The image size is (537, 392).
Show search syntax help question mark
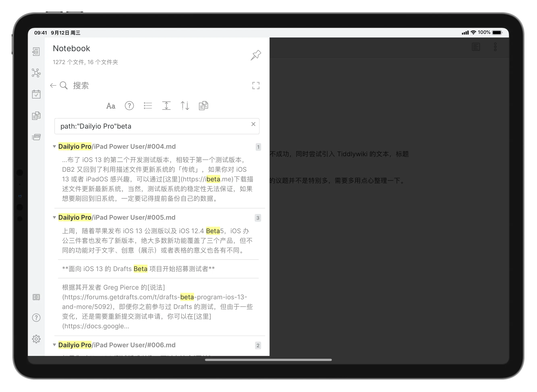(129, 106)
